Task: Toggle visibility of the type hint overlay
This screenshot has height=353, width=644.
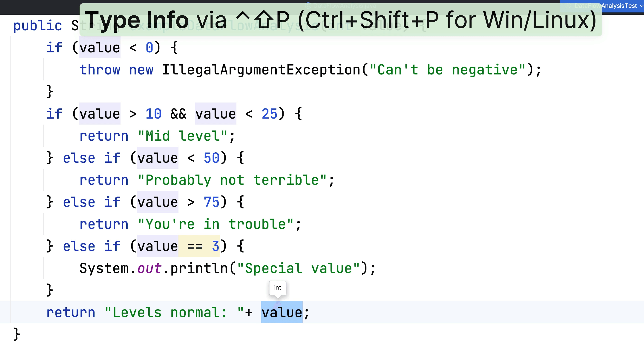Action: click(x=277, y=287)
